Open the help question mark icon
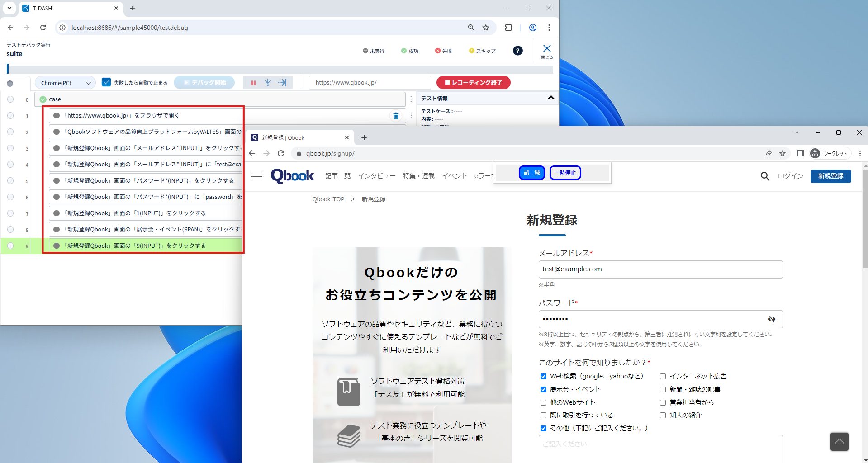868x463 pixels. point(517,51)
